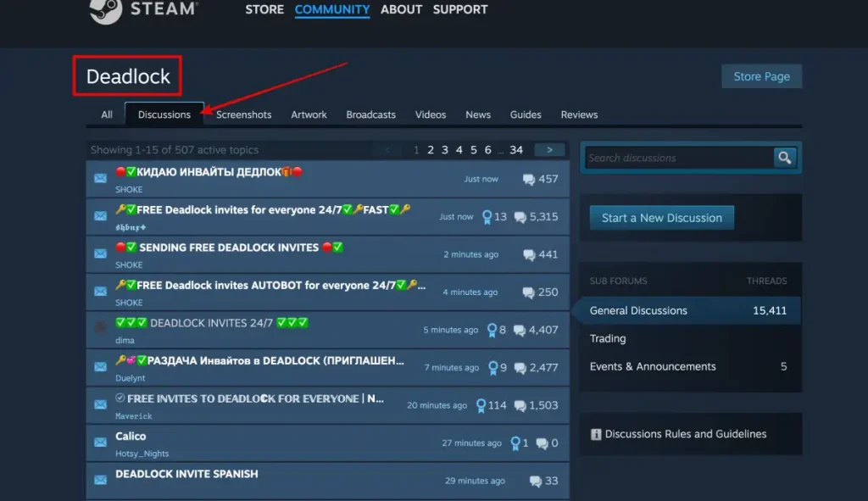Viewport: 868px width, 501px height.
Task: Click the envelope icon beside КИДАЮ ИНВАЙТЫ ДЕДЛОК
Action: (100, 178)
